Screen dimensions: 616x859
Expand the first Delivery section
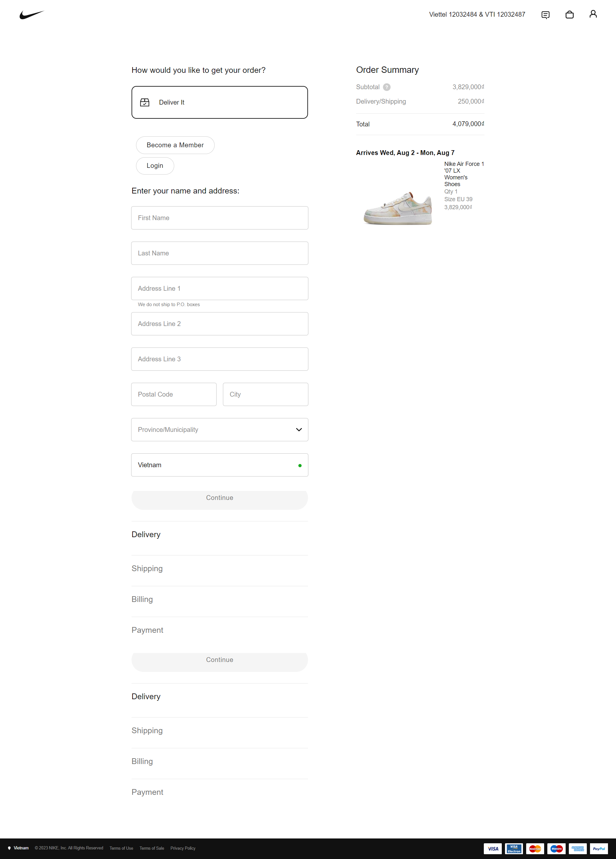click(x=219, y=534)
